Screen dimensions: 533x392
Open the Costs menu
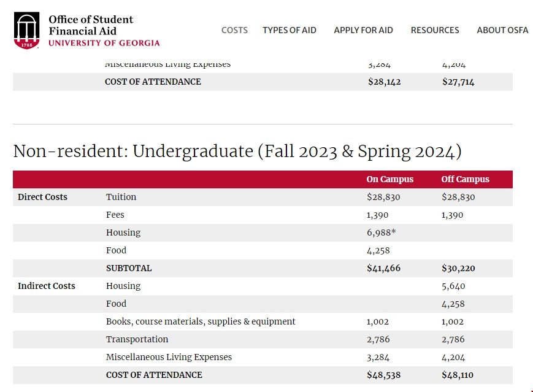pyautogui.click(x=234, y=30)
